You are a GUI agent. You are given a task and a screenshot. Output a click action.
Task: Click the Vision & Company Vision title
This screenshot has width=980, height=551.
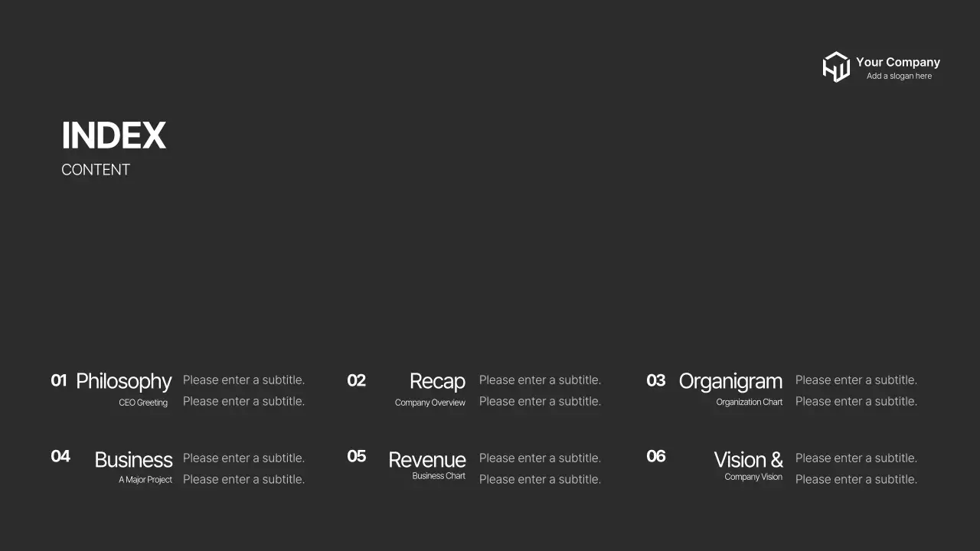[749, 459]
